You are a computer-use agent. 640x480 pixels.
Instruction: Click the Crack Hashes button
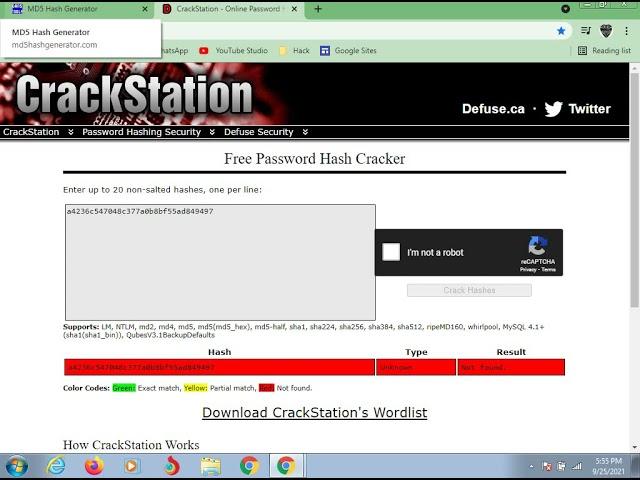(469, 290)
